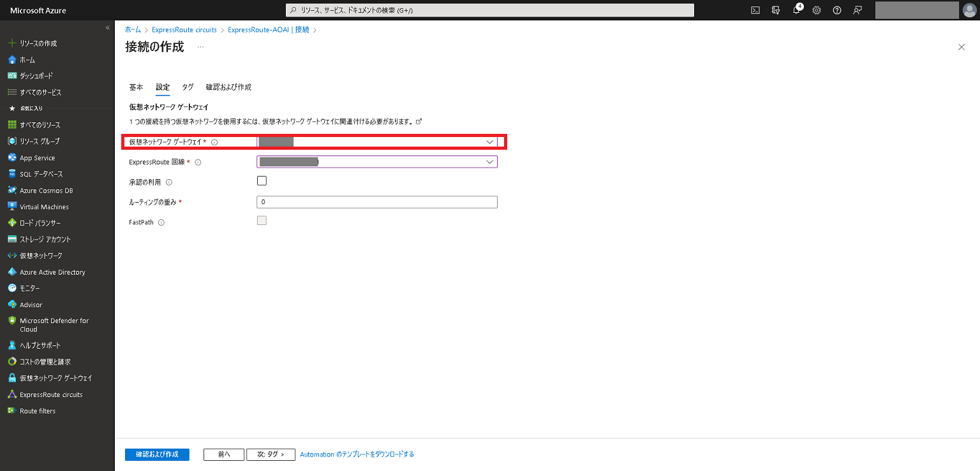Open the ExpressRoute-AOAI | 接続 breadcrumb
980x471 pixels.
point(269,30)
